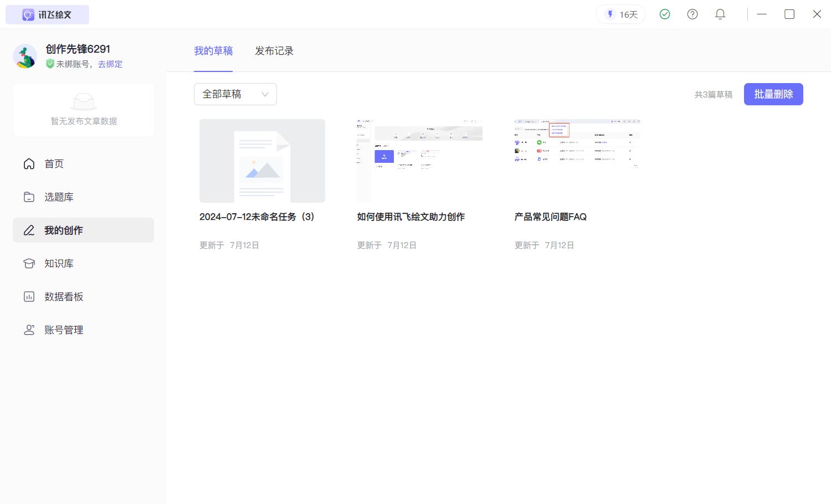Click the 暂无发布文章数据 card

coord(84,110)
